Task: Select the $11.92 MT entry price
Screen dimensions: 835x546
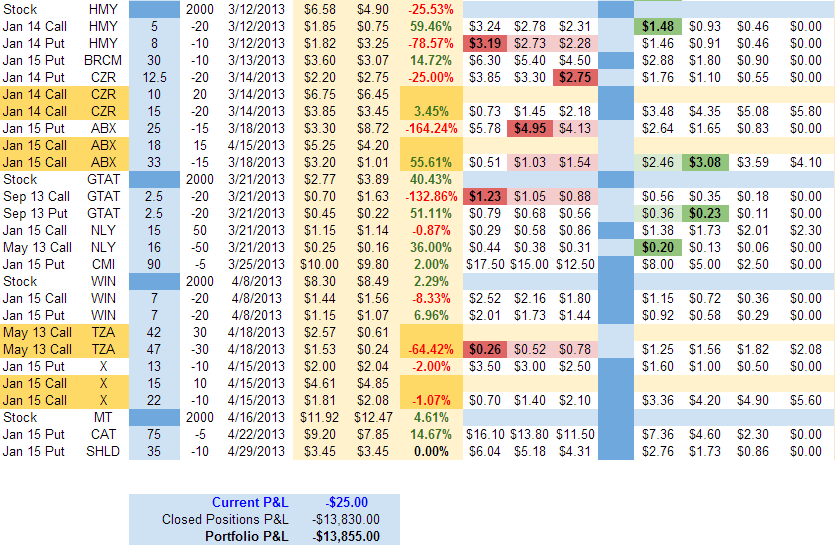Action: pyautogui.click(x=320, y=417)
